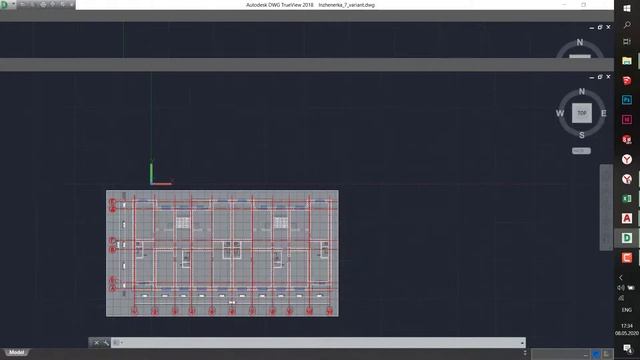Open the first Yandex Browser taskbar icon

(627, 159)
